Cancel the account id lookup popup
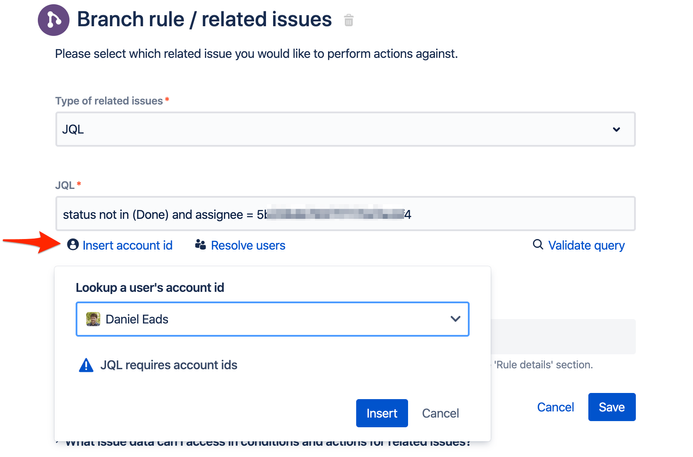Viewport: 693px width, 457px height. (440, 413)
